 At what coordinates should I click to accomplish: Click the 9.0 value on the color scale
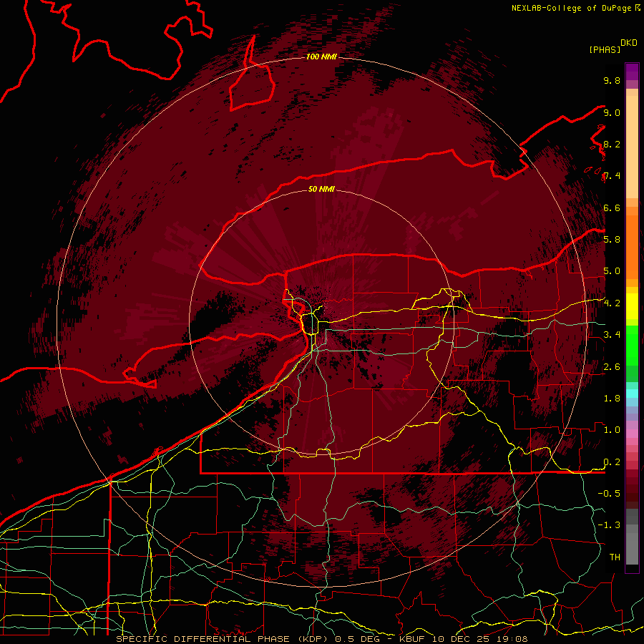pyautogui.click(x=612, y=113)
